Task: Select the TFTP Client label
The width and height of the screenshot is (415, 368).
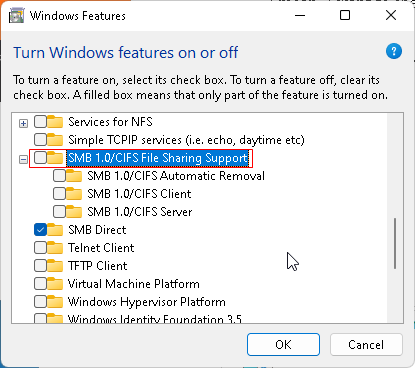Action: coord(98,266)
